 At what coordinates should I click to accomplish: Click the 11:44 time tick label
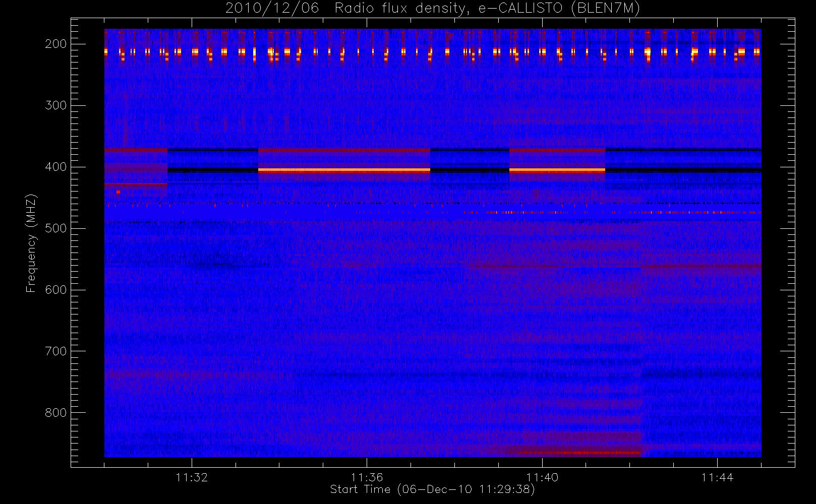point(717,477)
